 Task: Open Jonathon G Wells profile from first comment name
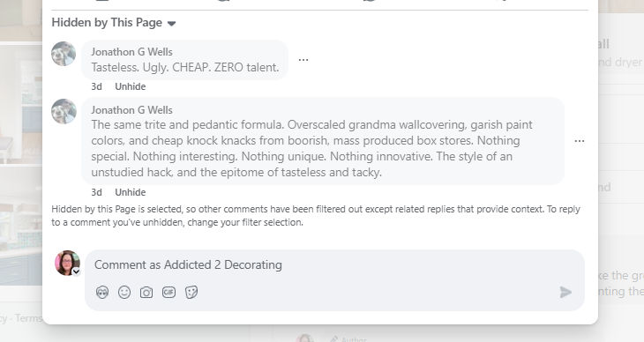tap(131, 52)
